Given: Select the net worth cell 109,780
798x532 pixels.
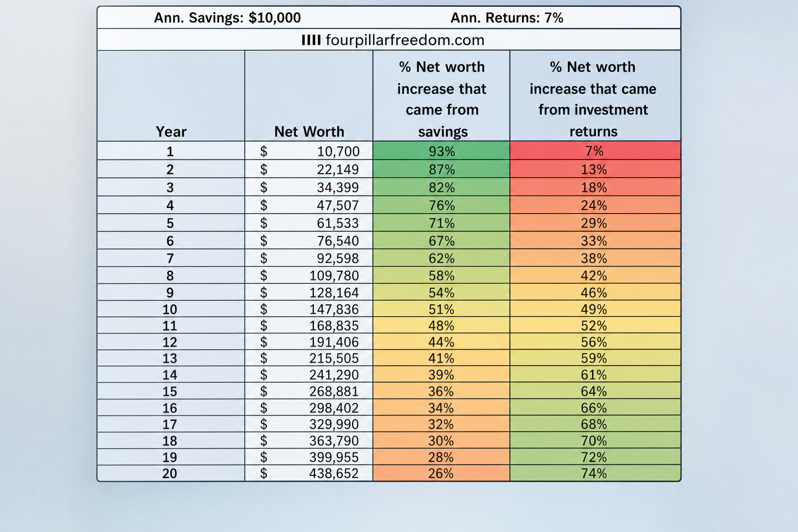Looking at the screenshot, I should (x=309, y=275).
